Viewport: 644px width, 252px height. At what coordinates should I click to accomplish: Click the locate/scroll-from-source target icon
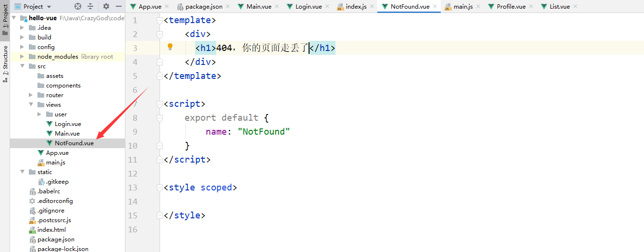click(78, 6)
